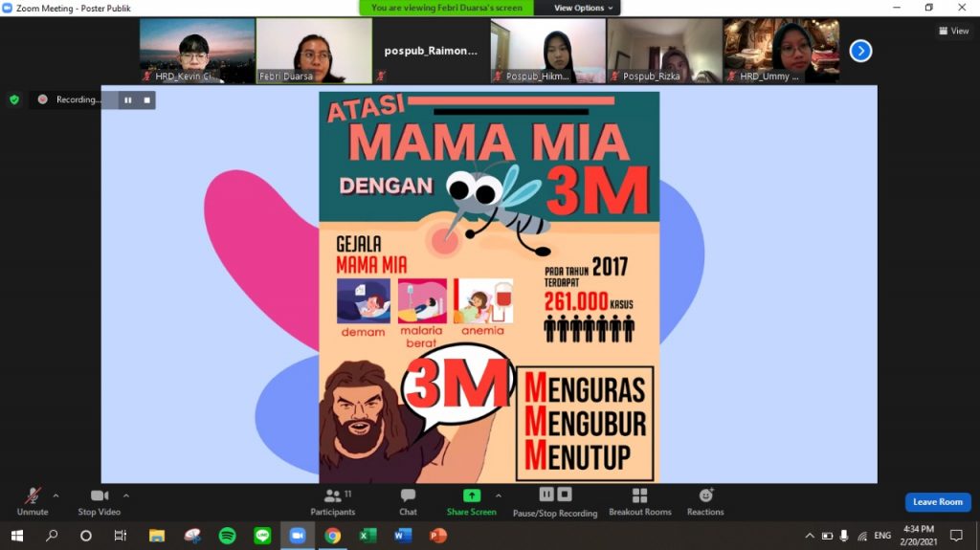Open Breakout Rooms
The height and width of the screenshot is (550, 980).
(x=640, y=502)
